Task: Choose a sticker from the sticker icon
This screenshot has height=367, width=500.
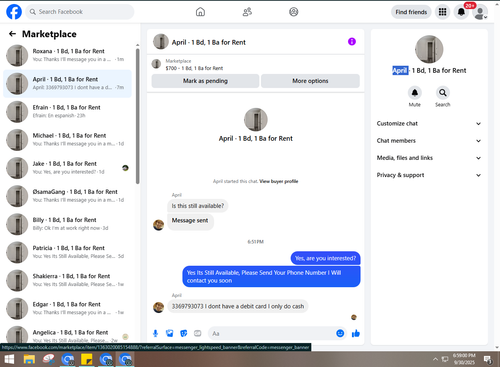Action: (184, 333)
